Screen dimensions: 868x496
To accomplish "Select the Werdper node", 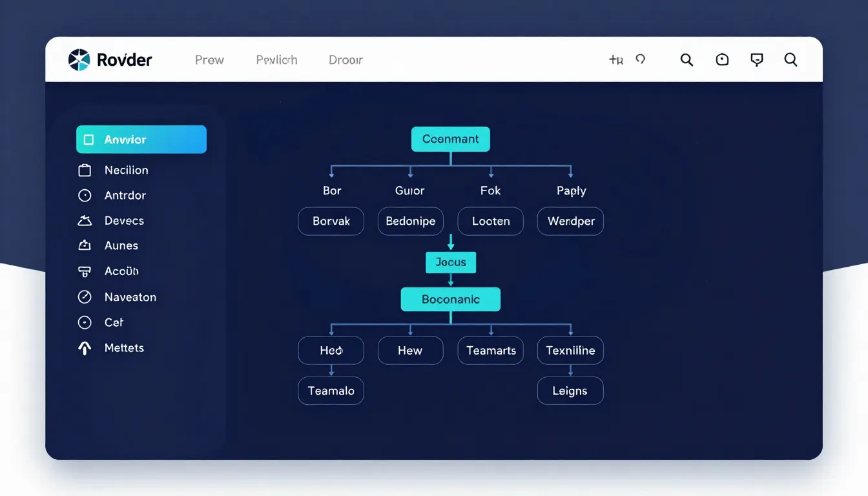I will pyautogui.click(x=571, y=221).
